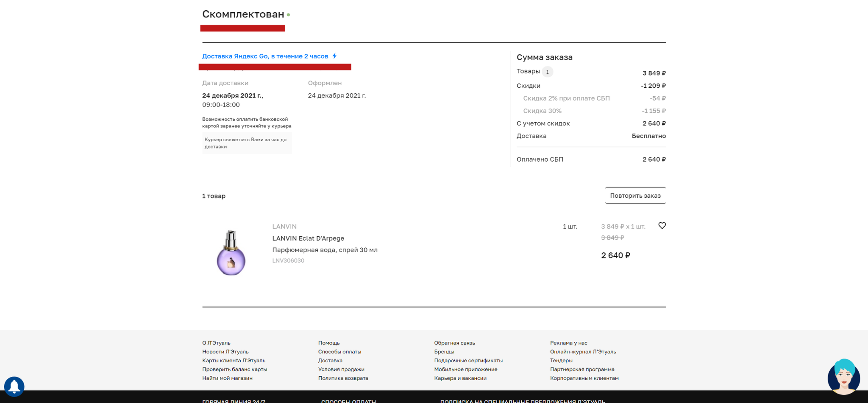
Task: Click final item price 2 640 ₽ in bold
Action: (616, 255)
